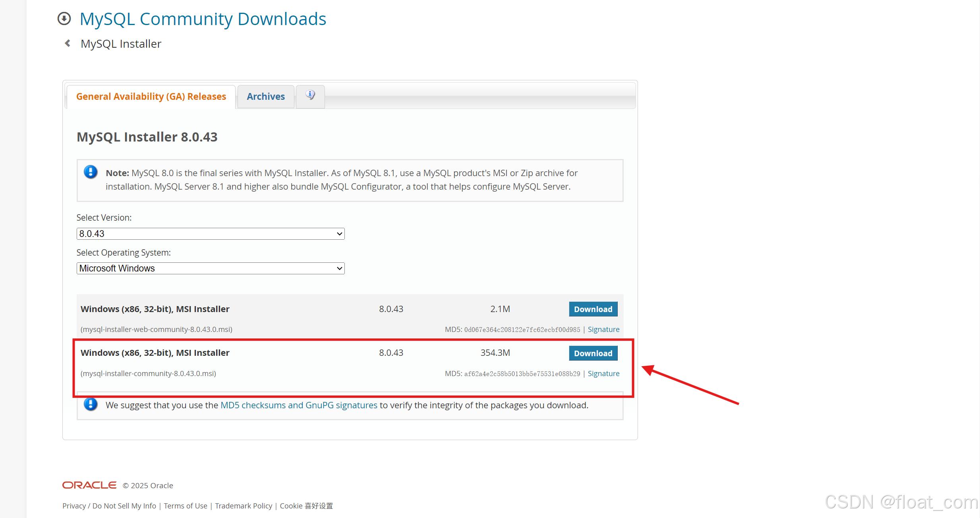Viewport: 980px width, 518px height.
Task: Open MD5 checksums and GnuPG signatures link
Action: (299, 405)
